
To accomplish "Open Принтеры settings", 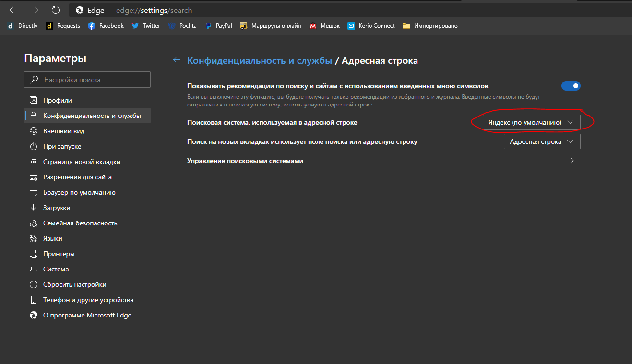I will click(x=87, y=254).
